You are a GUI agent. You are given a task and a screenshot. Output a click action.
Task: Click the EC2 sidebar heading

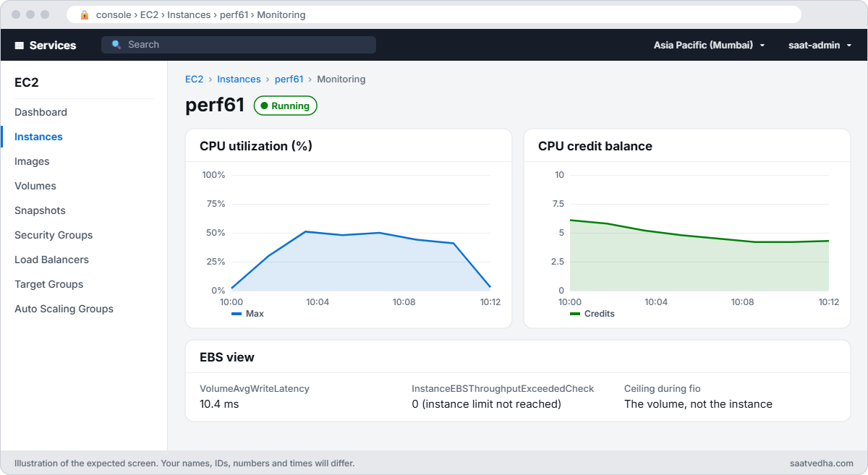tap(27, 82)
